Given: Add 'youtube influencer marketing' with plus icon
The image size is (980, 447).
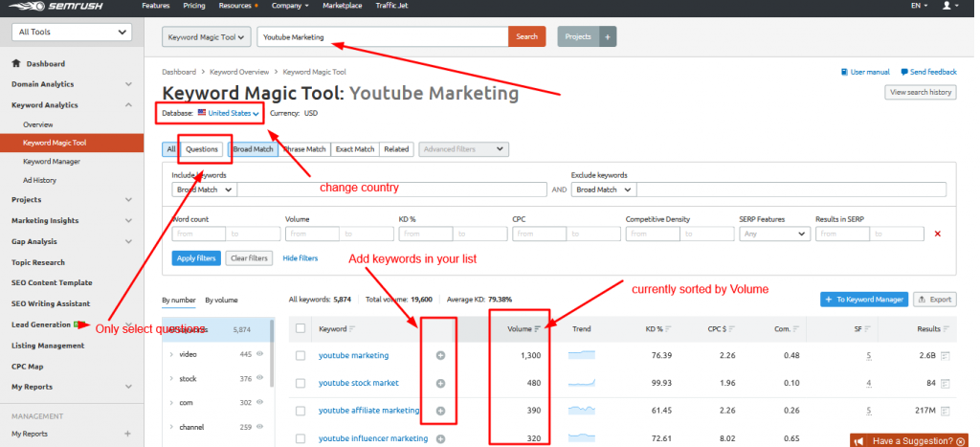Looking at the screenshot, I should coord(440,439).
